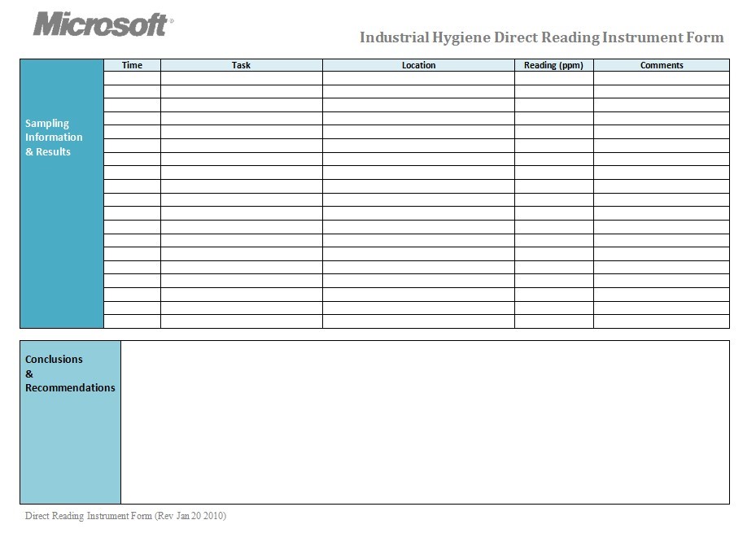Click the first empty Time cell
The height and width of the screenshot is (533, 756).
click(x=132, y=78)
